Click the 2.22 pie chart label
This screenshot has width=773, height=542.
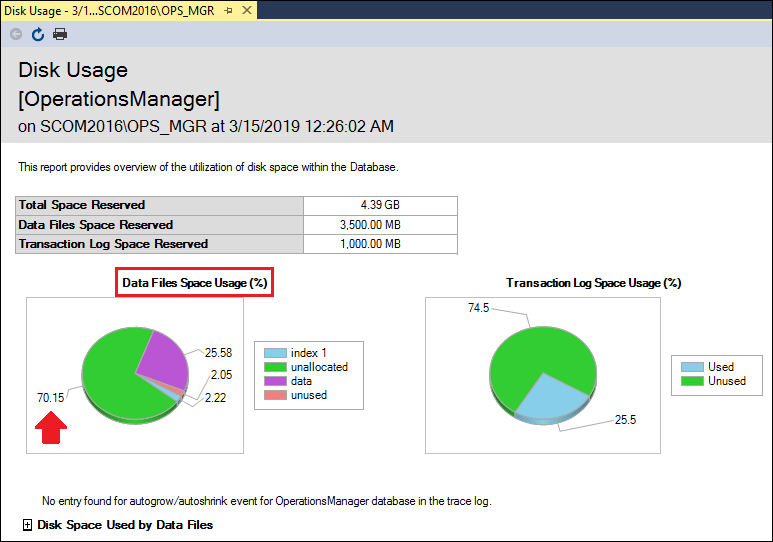pos(215,397)
